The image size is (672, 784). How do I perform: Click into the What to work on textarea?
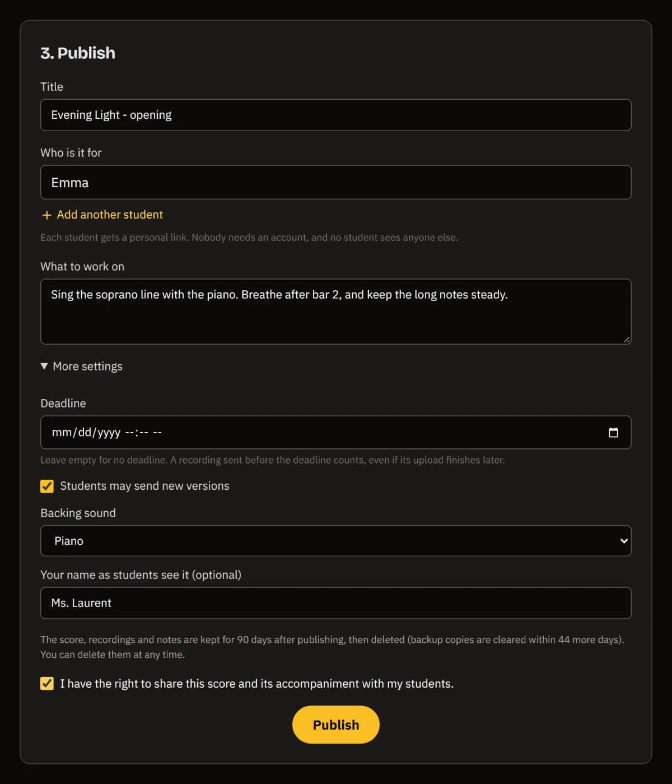336,312
